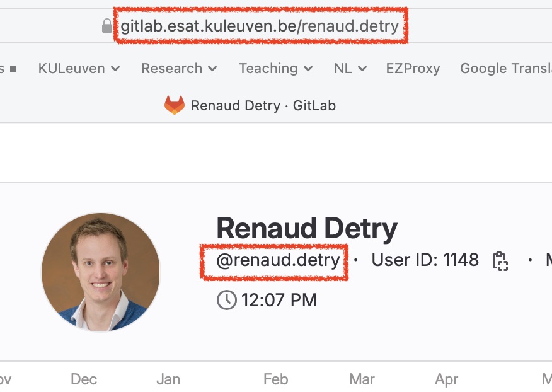Click the User ID: 1148 text
The image size is (552, 392).
coord(425,260)
